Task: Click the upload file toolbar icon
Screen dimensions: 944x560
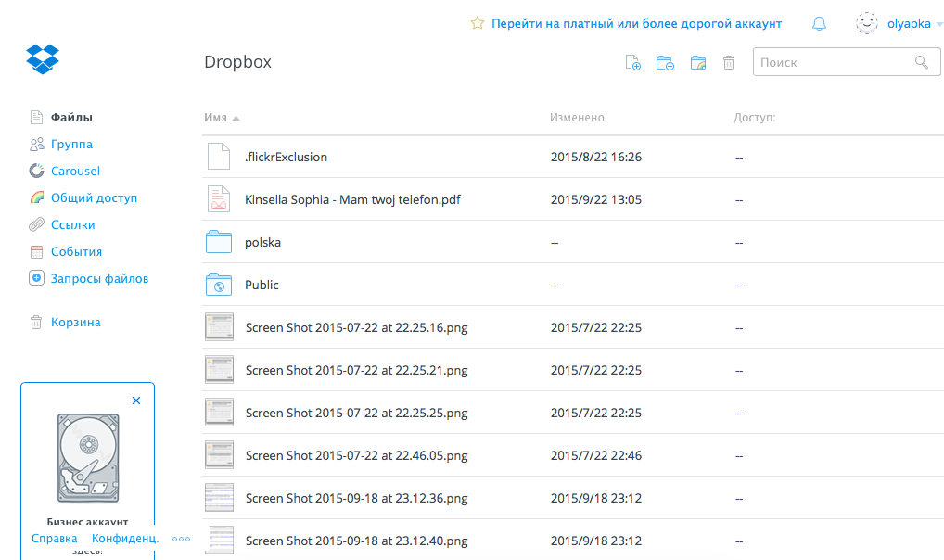Action: pos(632,63)
